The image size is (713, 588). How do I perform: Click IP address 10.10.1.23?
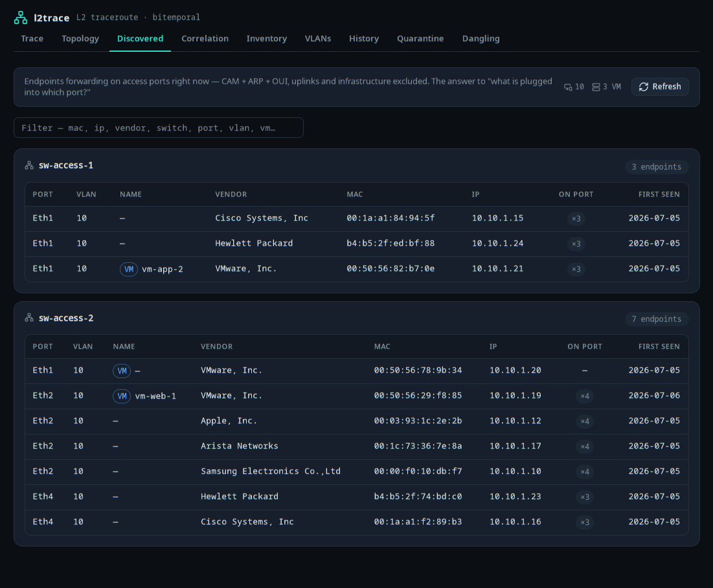515,497
